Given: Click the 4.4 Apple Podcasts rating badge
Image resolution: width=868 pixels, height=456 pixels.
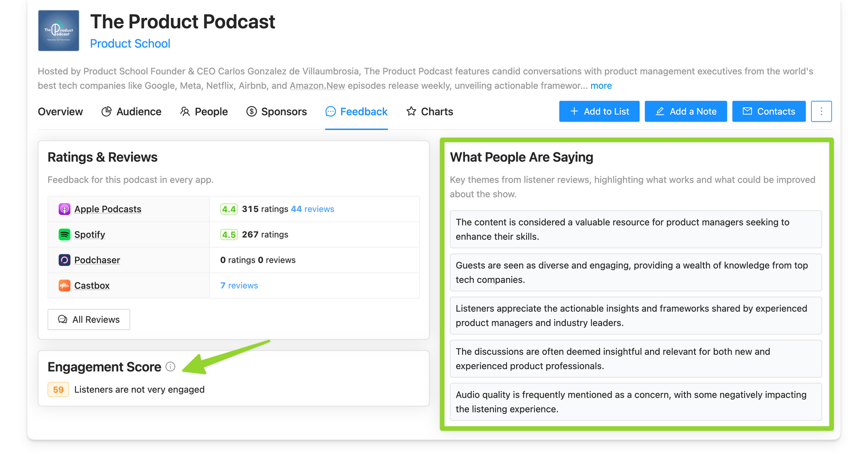Looking at the screenshot, I should [x=229, y=209].
